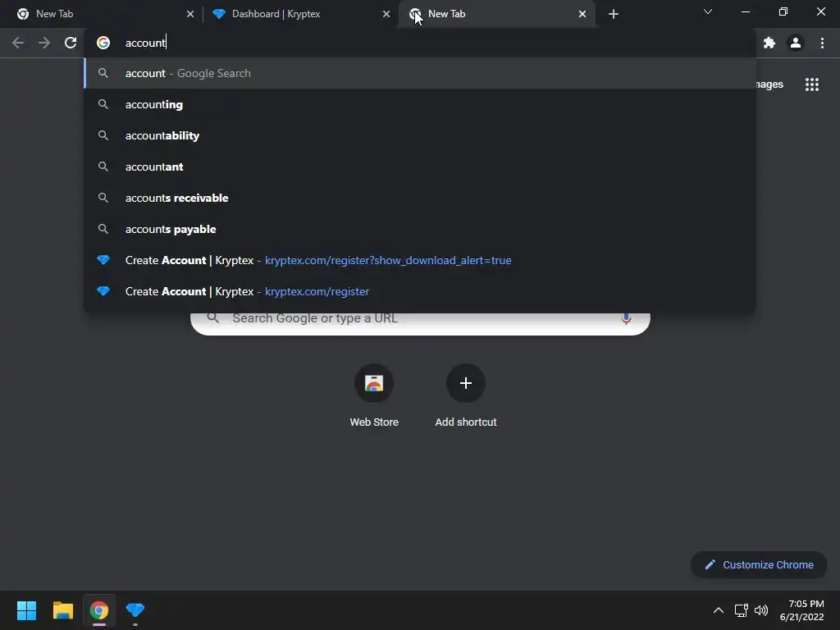Screen dimensions: 840x630
Task: Close the first New Tab
Action: [190, 14]
